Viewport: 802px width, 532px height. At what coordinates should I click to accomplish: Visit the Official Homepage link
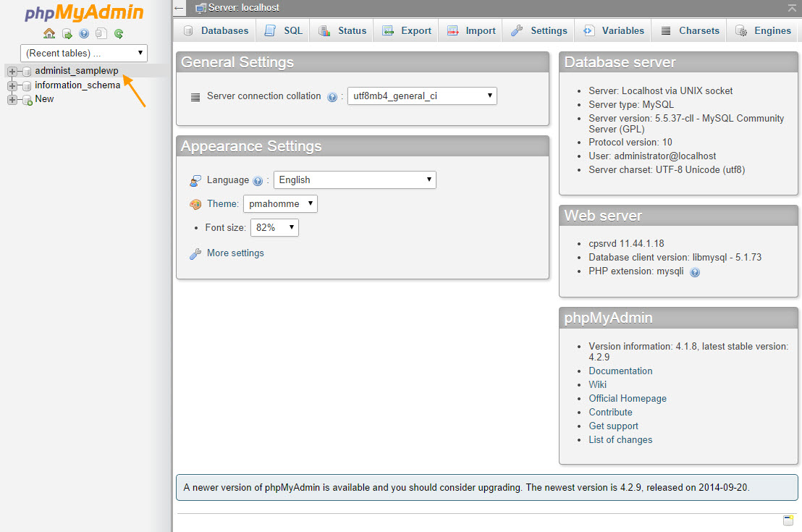pyautogui.click(x=628, y=399)
